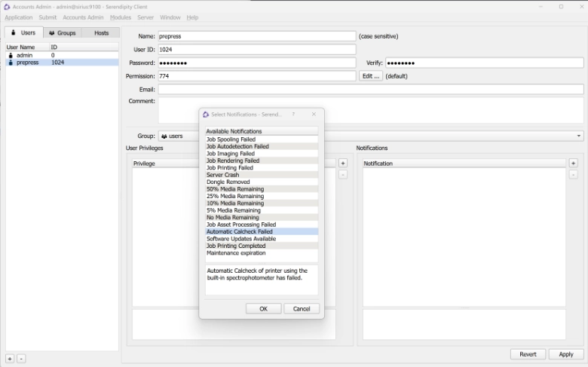Select Dongle Removed notification
Screen dimensions: 588x367
click(262, 182)
